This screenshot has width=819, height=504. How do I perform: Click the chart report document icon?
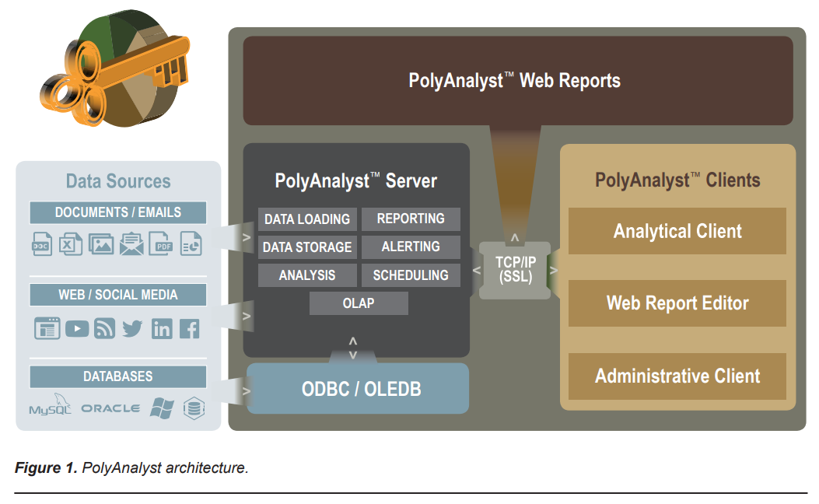191,244
